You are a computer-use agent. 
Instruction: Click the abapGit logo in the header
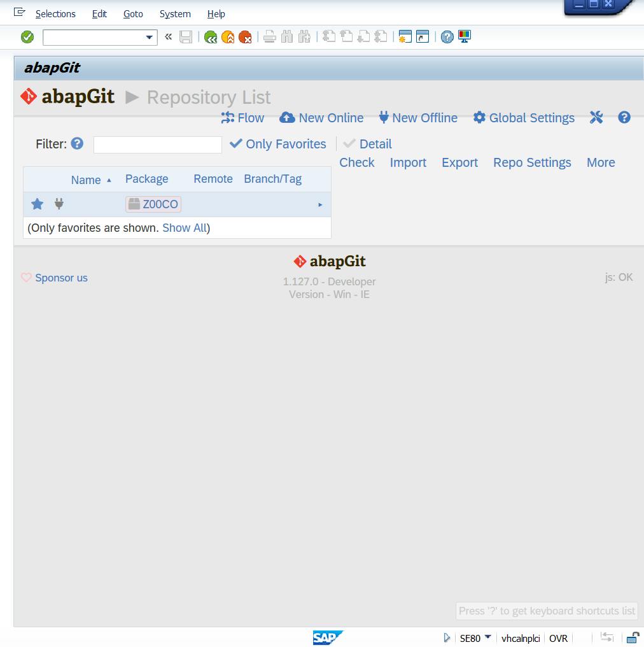tap(67, 97)
